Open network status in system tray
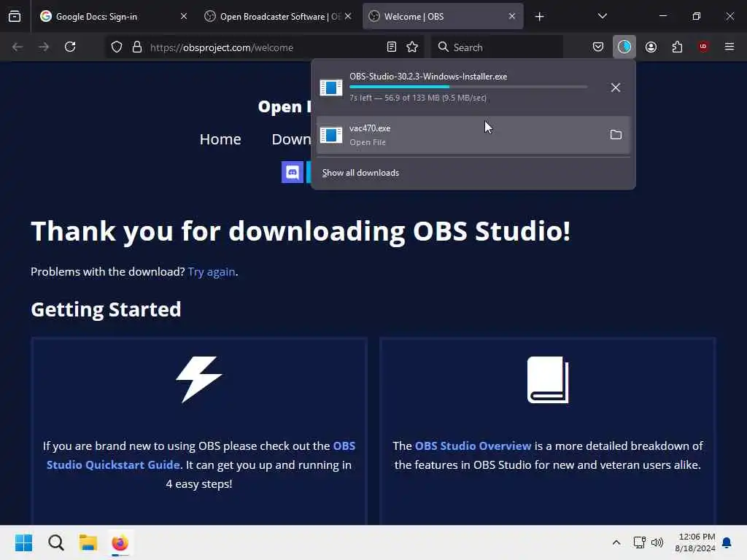747x560 pixels. click(639, 542)
